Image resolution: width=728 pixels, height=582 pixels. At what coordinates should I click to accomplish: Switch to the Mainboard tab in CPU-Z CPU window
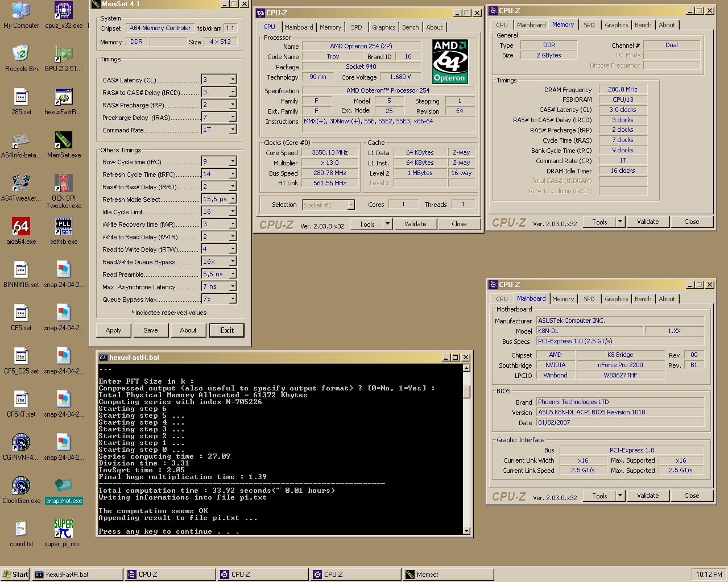[299, 27]
